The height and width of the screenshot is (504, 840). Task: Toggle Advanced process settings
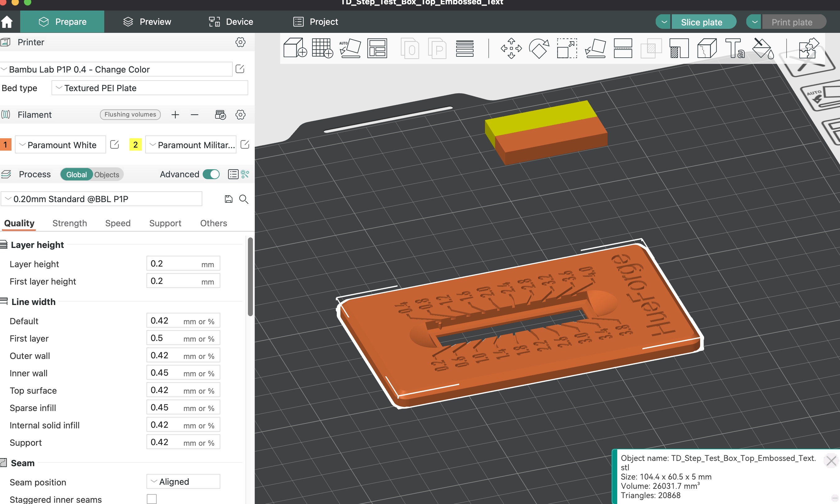pyautogui.click(x=211, y=174)
